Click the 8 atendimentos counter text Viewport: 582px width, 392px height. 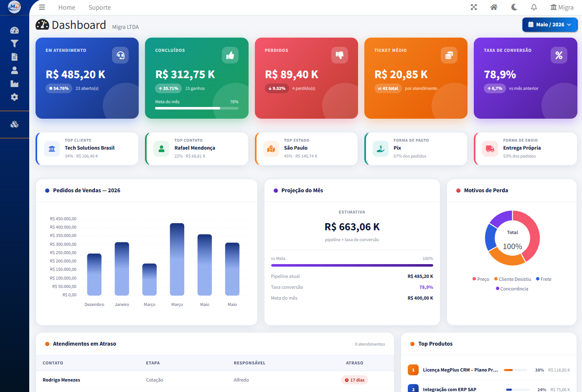(x=370, y=344)
